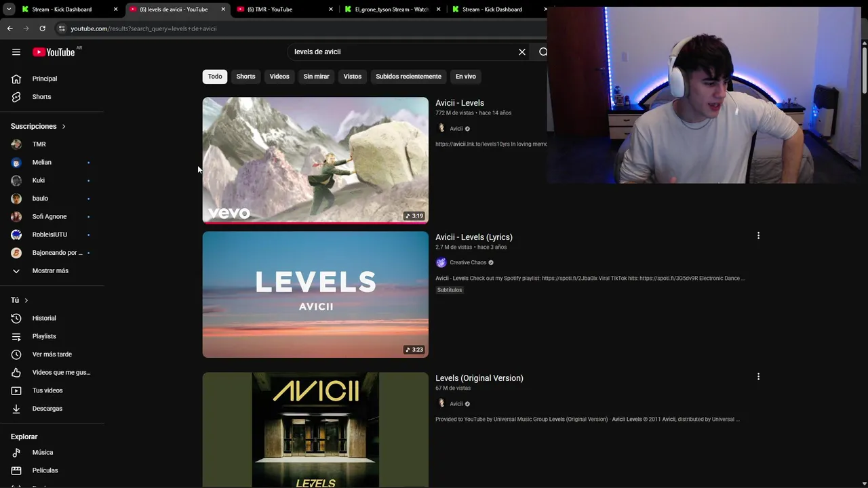This screenshot has width=868, height=488.
Task: Click the Creative Chaos channel avatar
Action: click(x=441, y=262)
